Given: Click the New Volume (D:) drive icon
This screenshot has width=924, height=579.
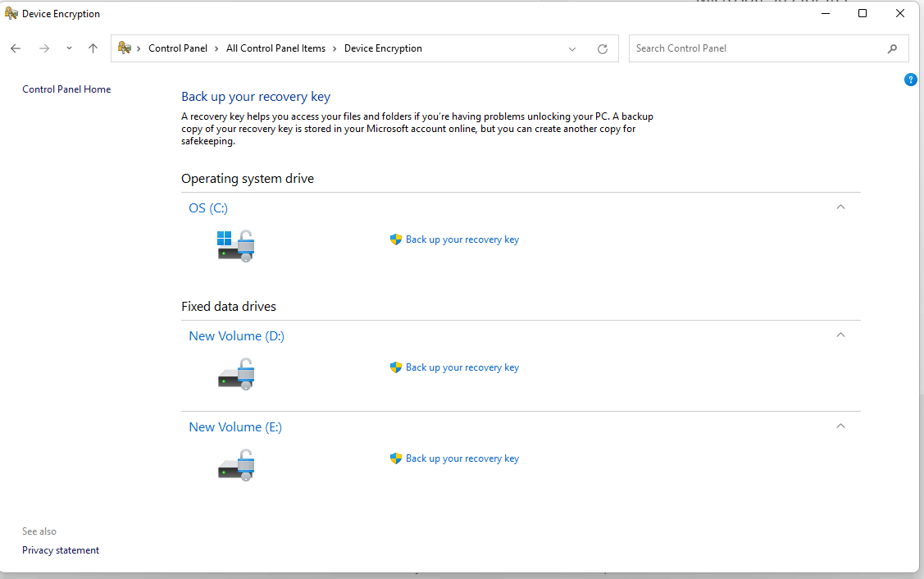Looking at the screenshot, I should pyautogui.click(x=236, y=374).
